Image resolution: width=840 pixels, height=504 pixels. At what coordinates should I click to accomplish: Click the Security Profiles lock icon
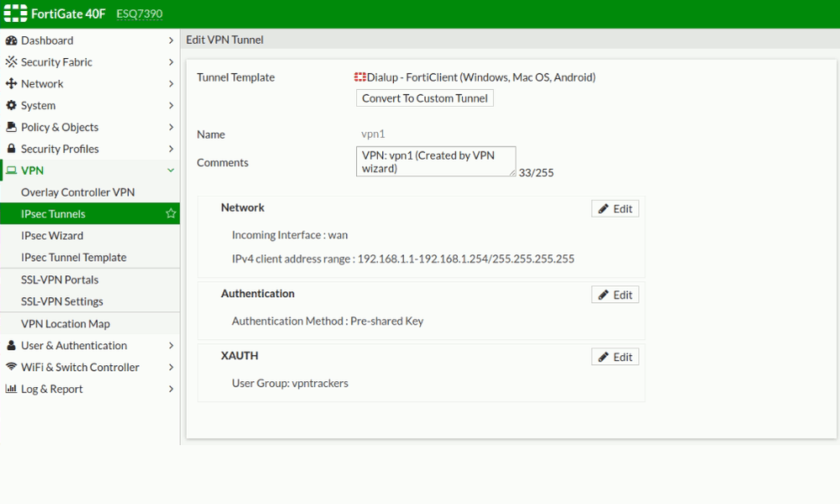[11, 148]
